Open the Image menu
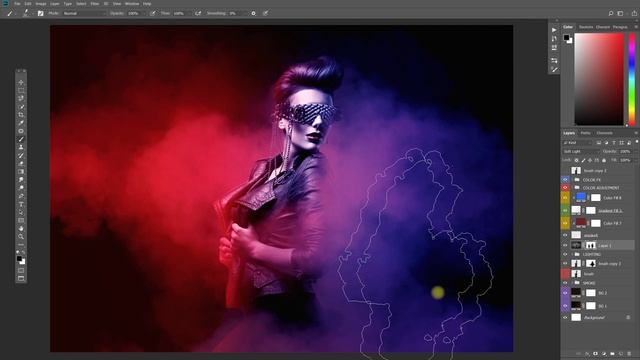 coord(41,4)
